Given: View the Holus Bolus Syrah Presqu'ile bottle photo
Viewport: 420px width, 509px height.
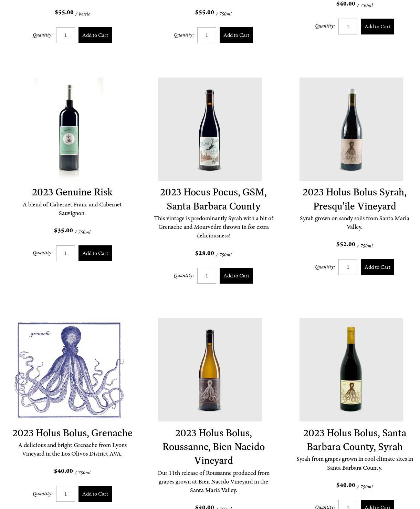Looking at the screenshot, I should coord(351,129).
